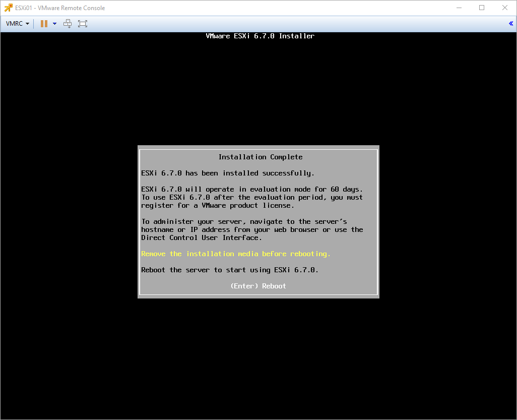Click the 'Installation Complete' dialog title

tap(261, 157)
